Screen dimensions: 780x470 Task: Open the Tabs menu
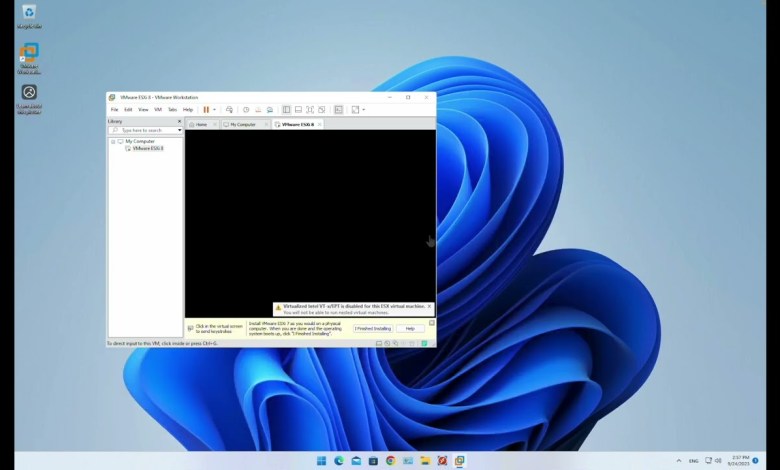pyautogui.click(x=172, y=109)
